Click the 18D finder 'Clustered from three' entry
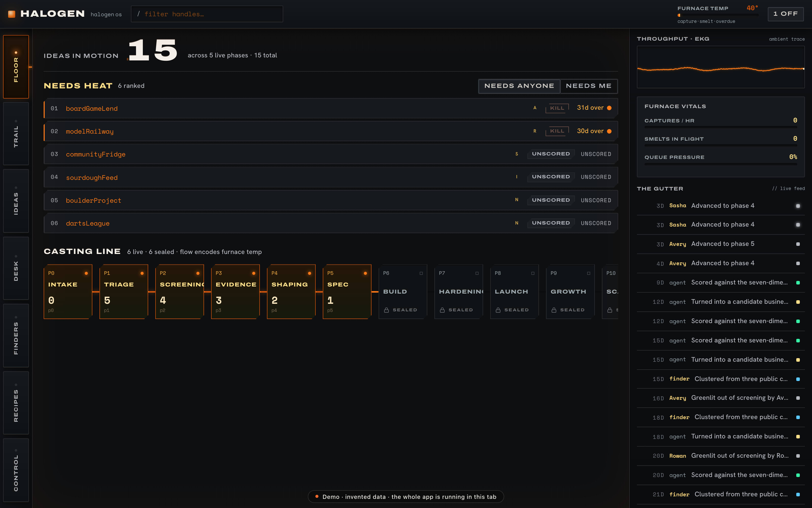 [721, 417]
